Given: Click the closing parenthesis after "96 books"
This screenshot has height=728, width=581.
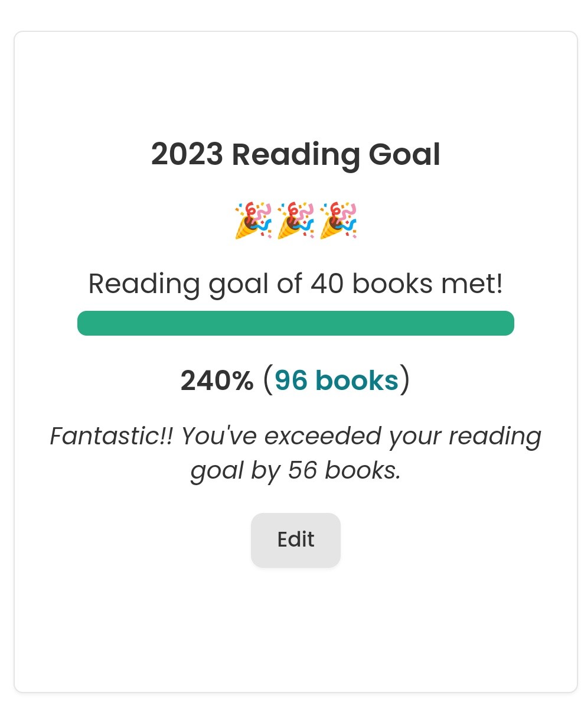Looking at the screenshot, I should pyautogui.click(x=405, y=381).
